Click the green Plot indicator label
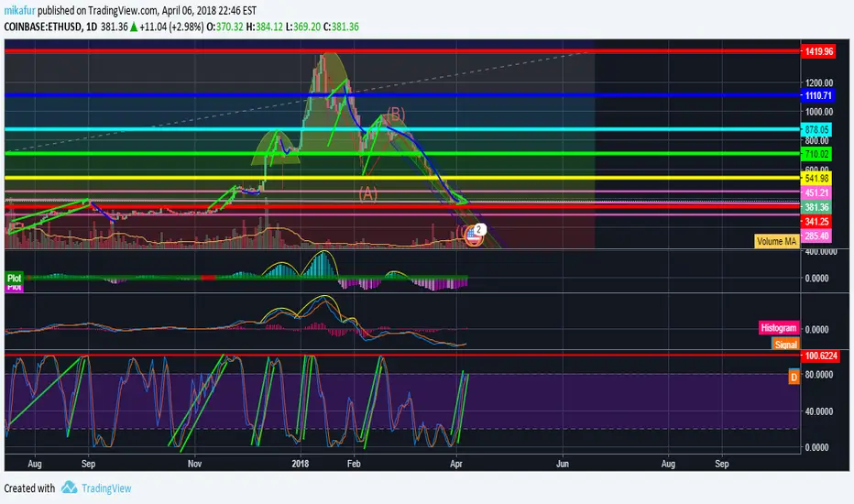 tap(14, 278)
